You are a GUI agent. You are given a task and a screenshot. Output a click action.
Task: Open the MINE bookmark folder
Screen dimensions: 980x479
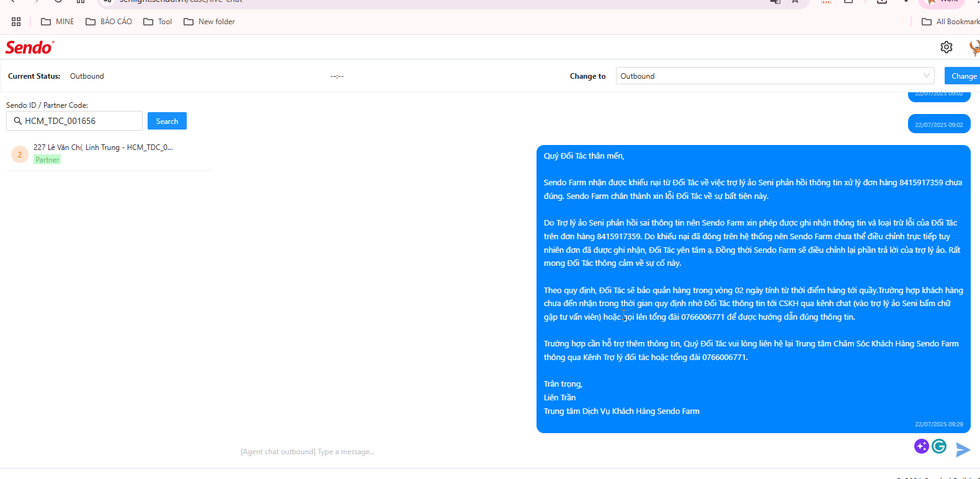[57, 22]
